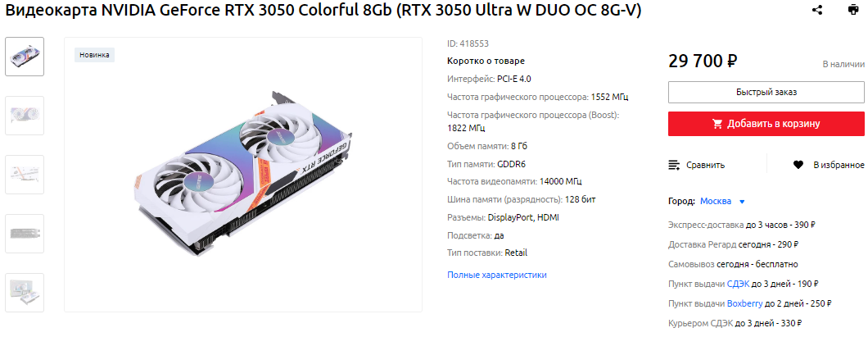Select the third product thumbnail
This screenshot has height=337, width=868.
tap(25, 175)
